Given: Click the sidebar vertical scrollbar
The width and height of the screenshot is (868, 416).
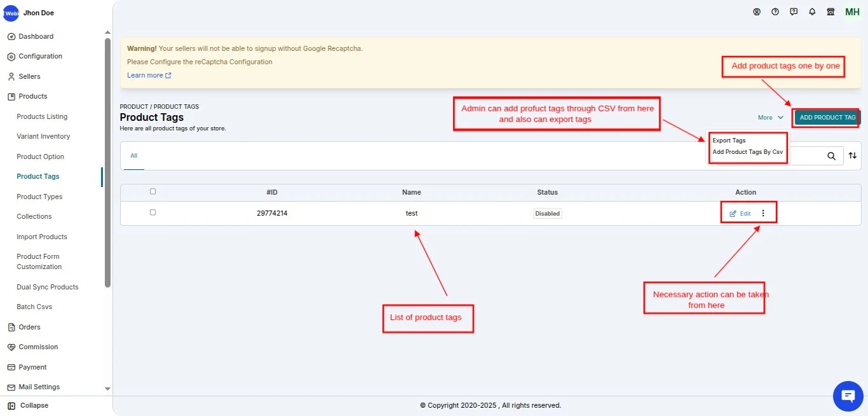Looking at the screenshot, I should tap(107, 162).
